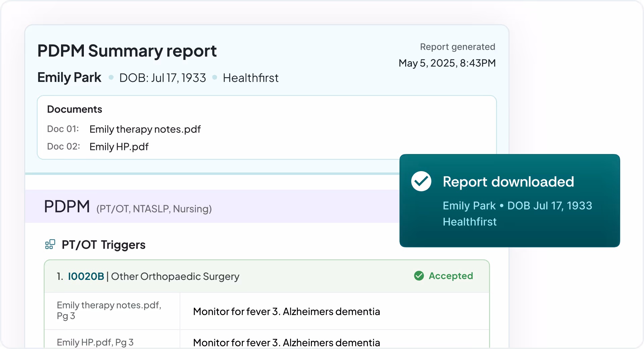
Task: Click the PT/OT Triggers grid icon
Action: 50,244
